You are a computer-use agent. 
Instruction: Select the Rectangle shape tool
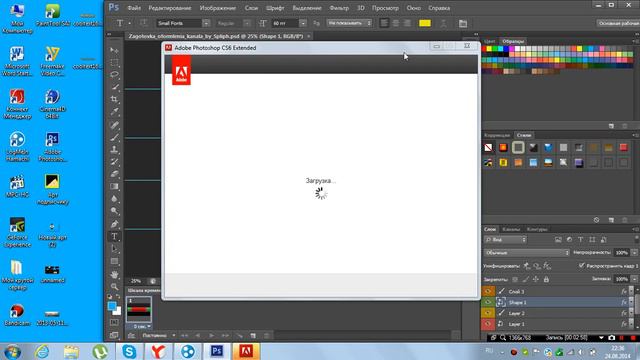(x=115, y=261)
